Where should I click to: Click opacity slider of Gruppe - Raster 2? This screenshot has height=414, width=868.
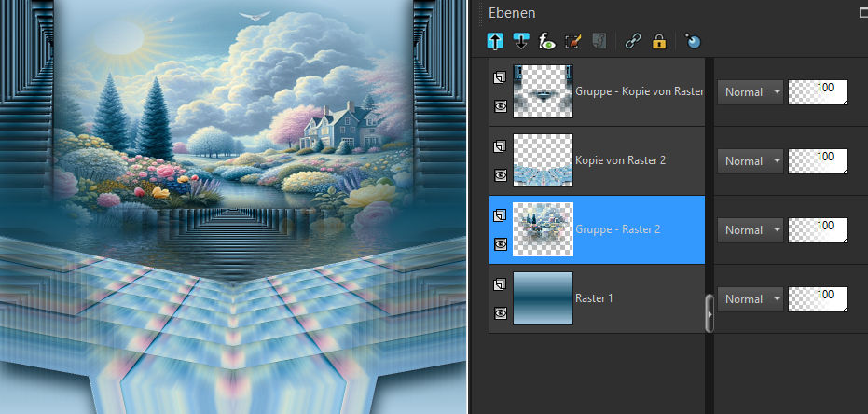(x=819, y=230)
